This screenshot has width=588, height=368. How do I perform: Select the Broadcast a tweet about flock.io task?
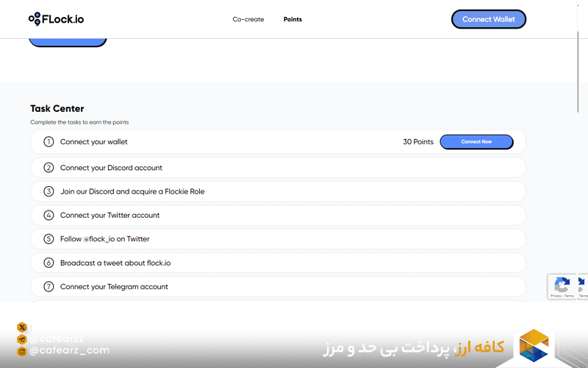coord(278,263)
